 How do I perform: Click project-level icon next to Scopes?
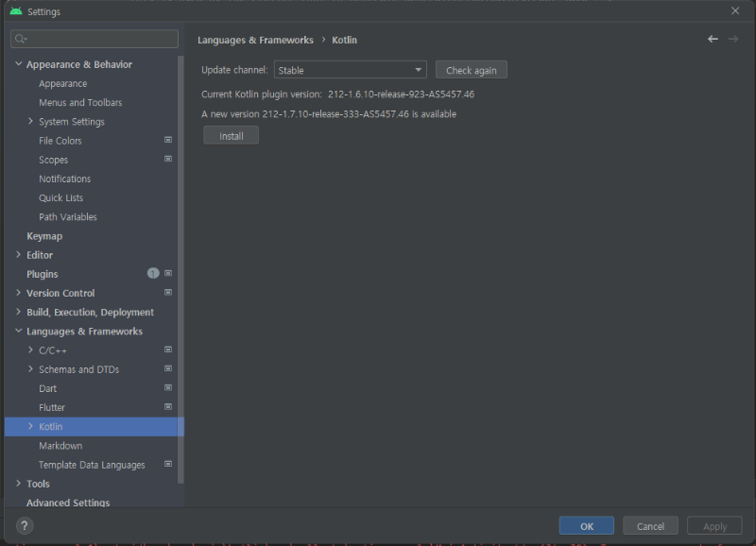[x=168, y=159]
